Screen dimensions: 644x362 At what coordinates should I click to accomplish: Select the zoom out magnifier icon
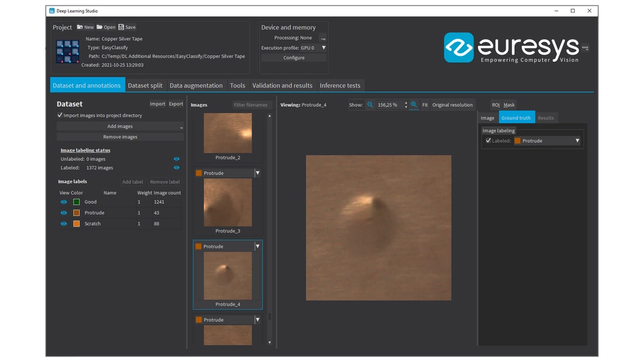point(370,104)
